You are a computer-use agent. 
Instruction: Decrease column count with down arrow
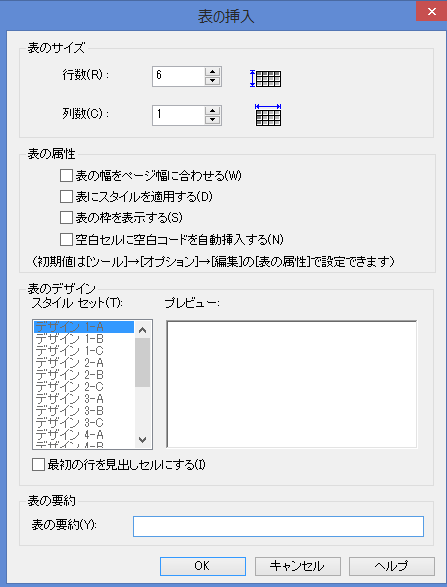point(213,120)
